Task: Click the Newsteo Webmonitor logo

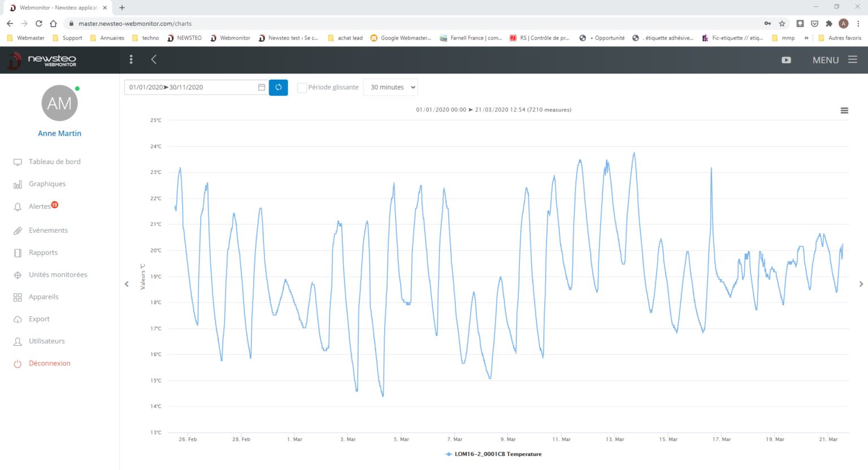Action: click(42, 60)
